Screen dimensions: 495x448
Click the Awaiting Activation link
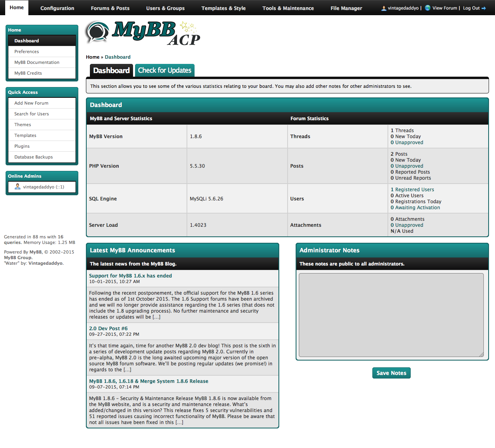(x=415, y=208)
